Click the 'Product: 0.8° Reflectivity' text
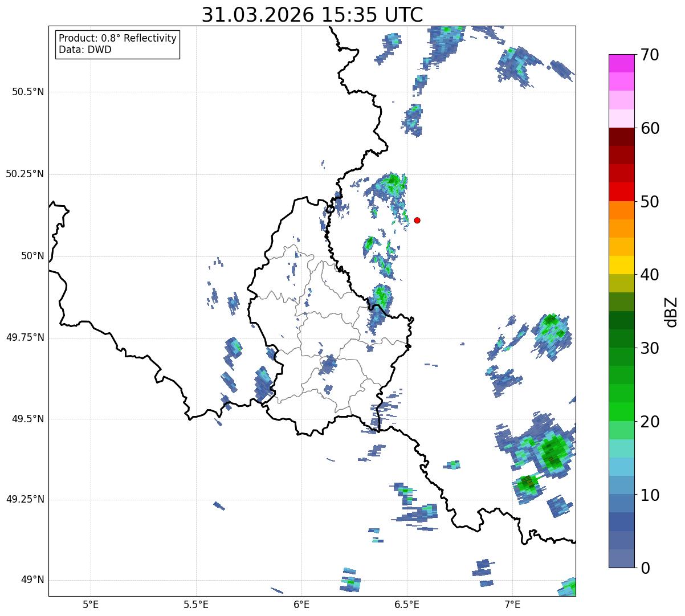 coord(118,38)
